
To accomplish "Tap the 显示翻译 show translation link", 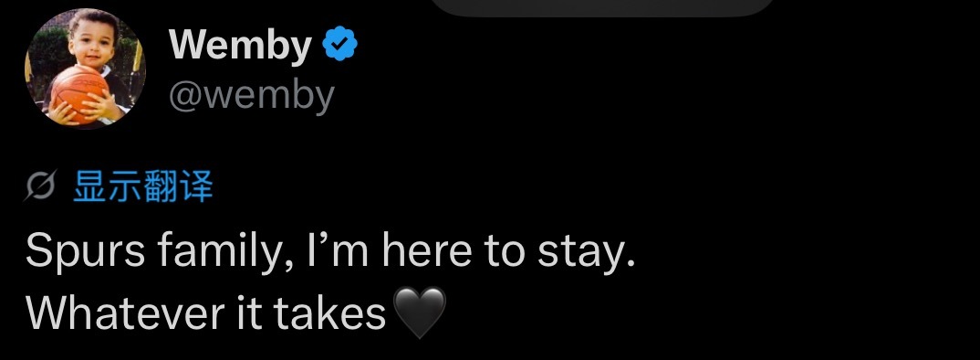I will point(143,186).
